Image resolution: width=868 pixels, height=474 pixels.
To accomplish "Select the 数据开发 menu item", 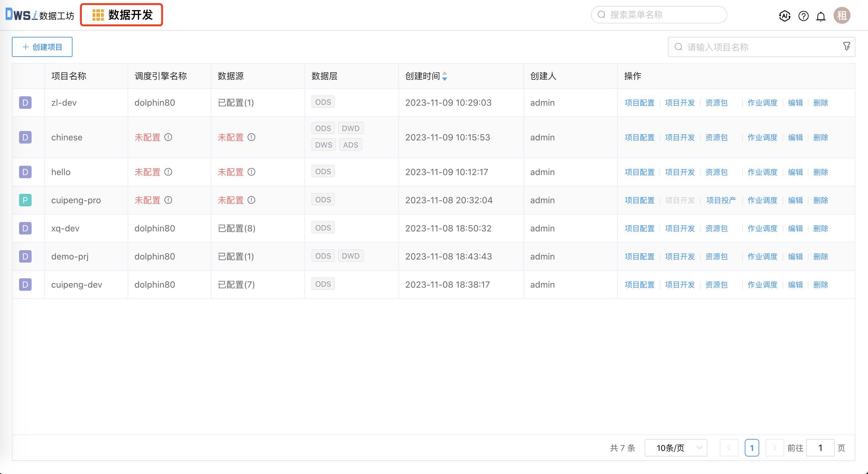I will pyautogui.click(x=131, y=14).
